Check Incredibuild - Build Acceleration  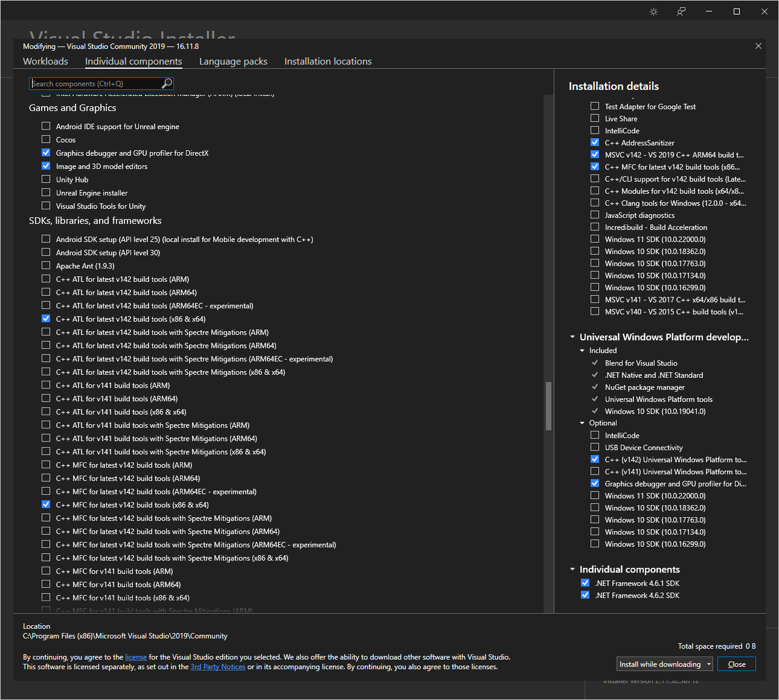pyautogui.click(x=595, y=227)
